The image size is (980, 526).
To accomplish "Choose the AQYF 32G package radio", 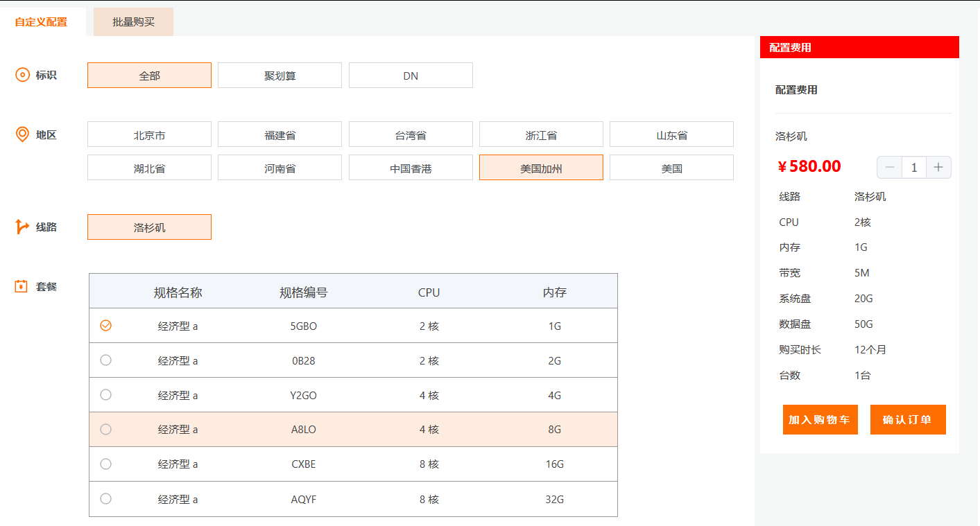I will pos(105,498).
